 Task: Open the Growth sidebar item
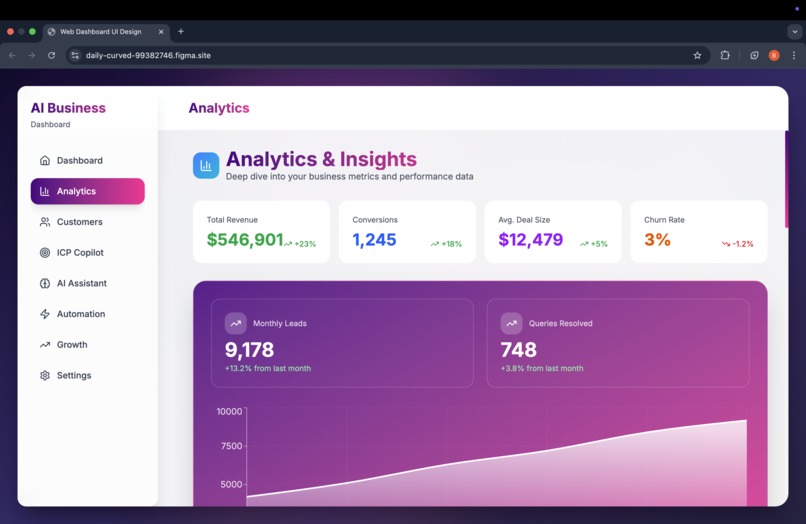click(x=87, y=345)
